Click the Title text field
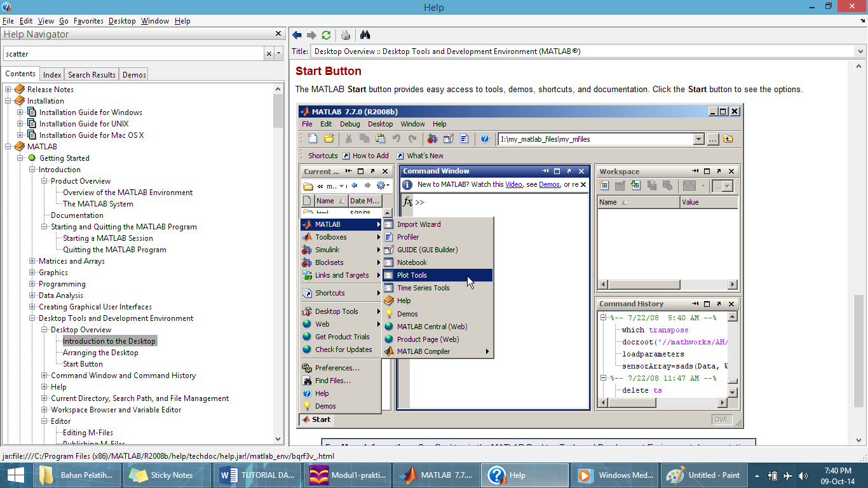 [x=583, y=51]
